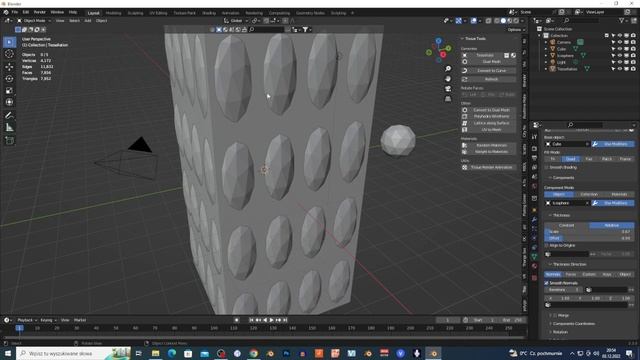Enable the Align to Origins checkbox
The width and height of the screenshot is (640, 360).
point(547,245)
